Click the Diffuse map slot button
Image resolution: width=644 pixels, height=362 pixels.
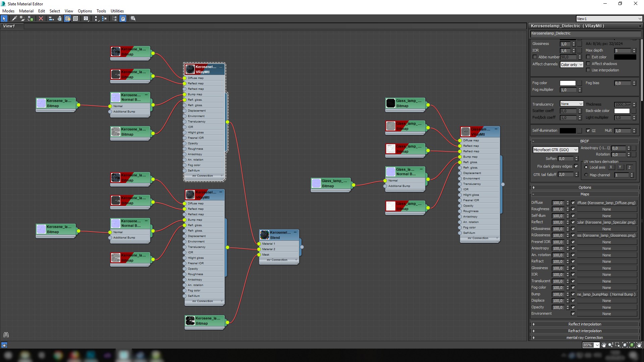tap(606, 203)
